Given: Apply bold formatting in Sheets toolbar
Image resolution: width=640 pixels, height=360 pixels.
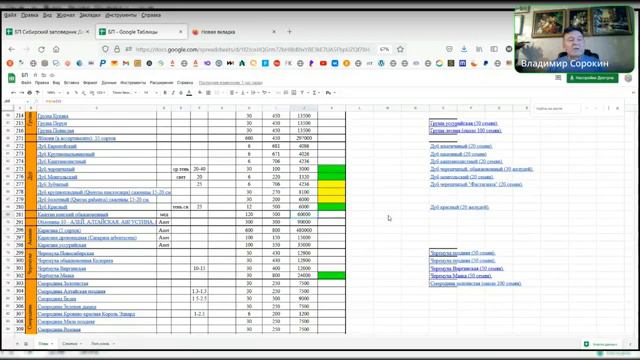Looking at the screenshot, I should [165, 93].
